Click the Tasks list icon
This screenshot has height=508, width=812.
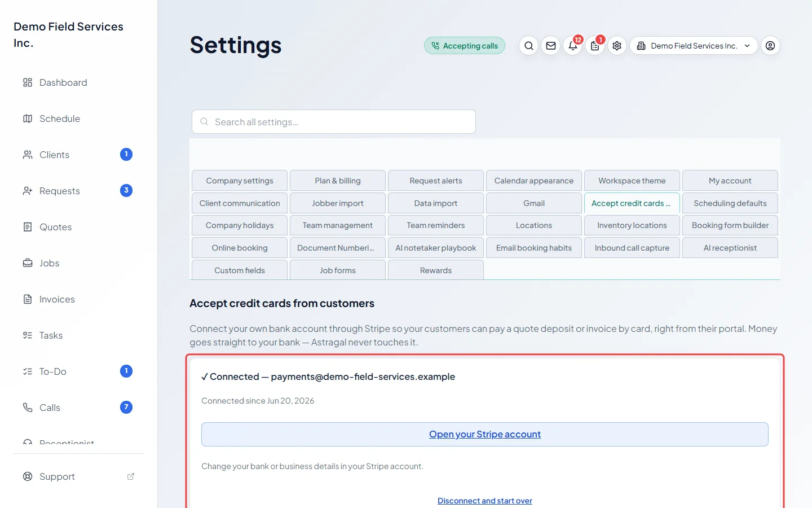click(28, 335)
